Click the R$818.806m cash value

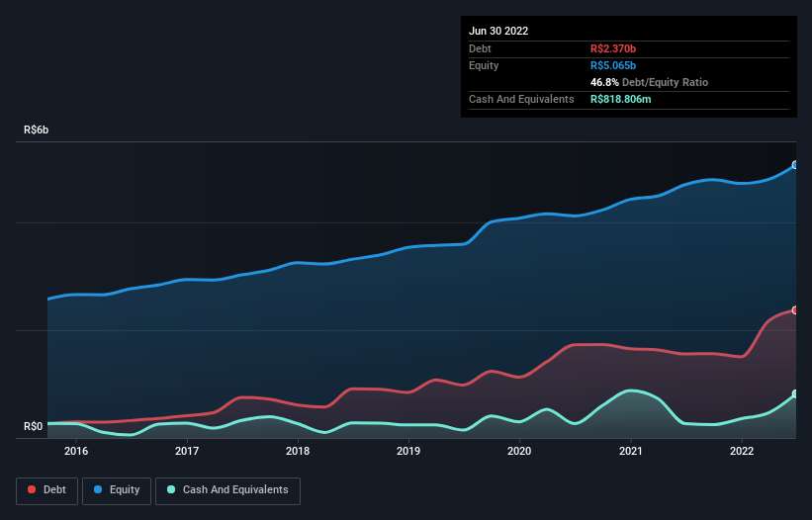click(621, 99)
